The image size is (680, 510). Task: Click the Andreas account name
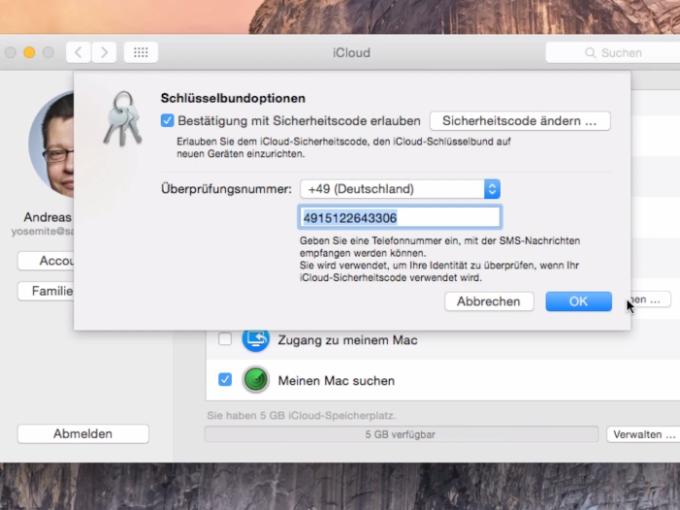click(x=47, y=217)
